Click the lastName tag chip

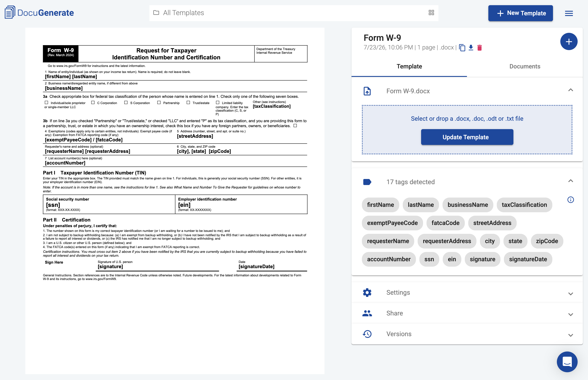[x=420, y=205]
